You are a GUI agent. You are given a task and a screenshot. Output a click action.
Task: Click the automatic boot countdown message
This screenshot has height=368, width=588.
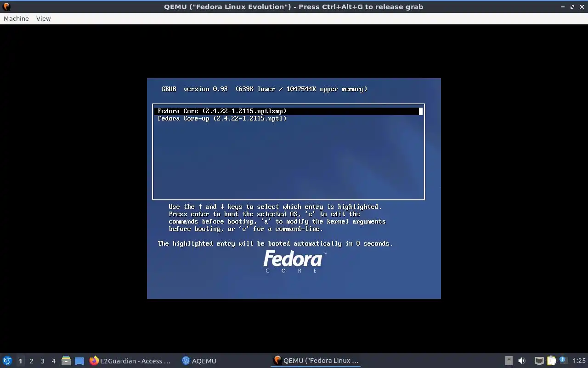click(x=275, y=243)
